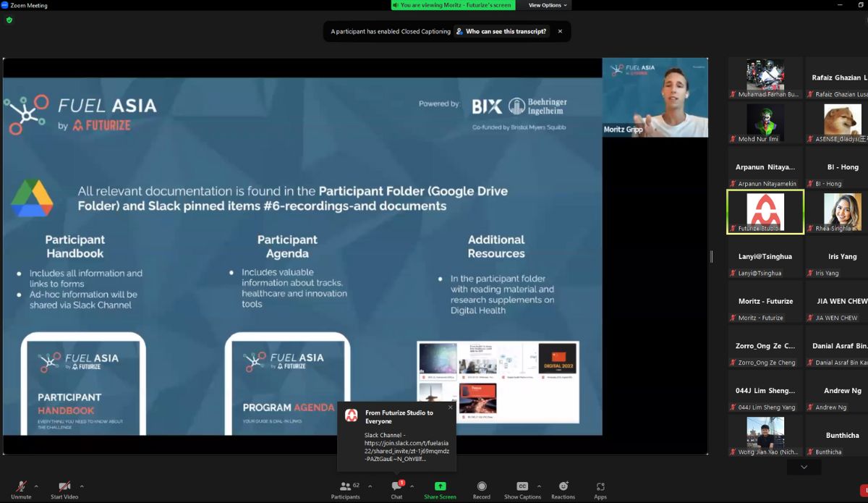Image resolution: width=868 pixels, height=503 pixels.
Task: Click muted mic icon beside Rhea Singhla label
Action: [811, 229]
